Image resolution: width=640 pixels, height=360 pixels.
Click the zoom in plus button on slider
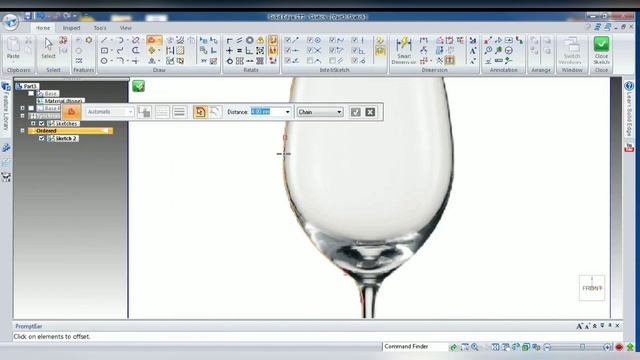(607, 347)
